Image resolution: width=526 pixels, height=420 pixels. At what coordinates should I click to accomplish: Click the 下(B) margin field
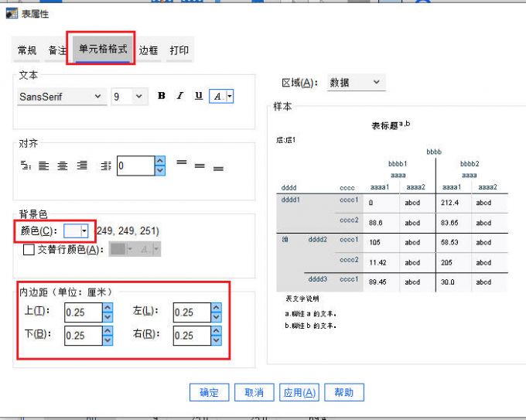tap(84, 336)
